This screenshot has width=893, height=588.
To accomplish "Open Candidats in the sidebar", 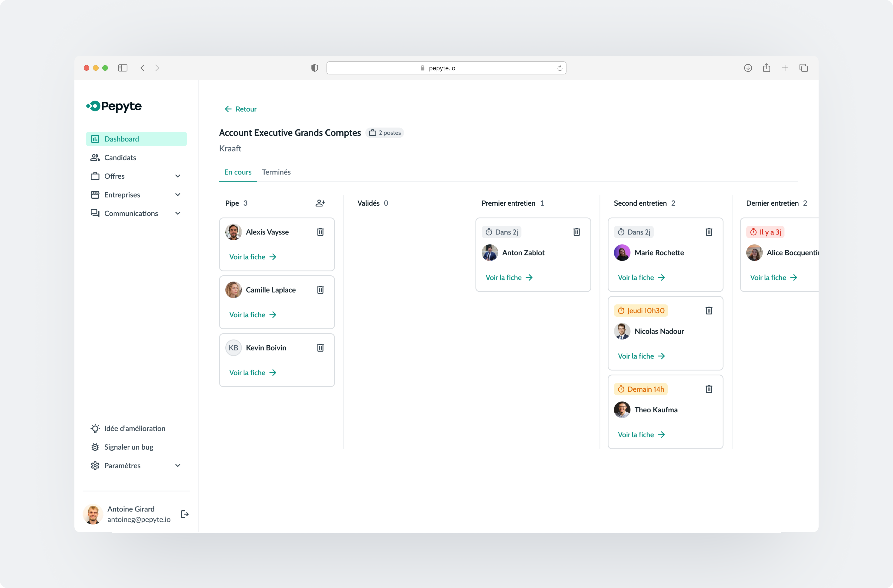I will click(136, 158).
